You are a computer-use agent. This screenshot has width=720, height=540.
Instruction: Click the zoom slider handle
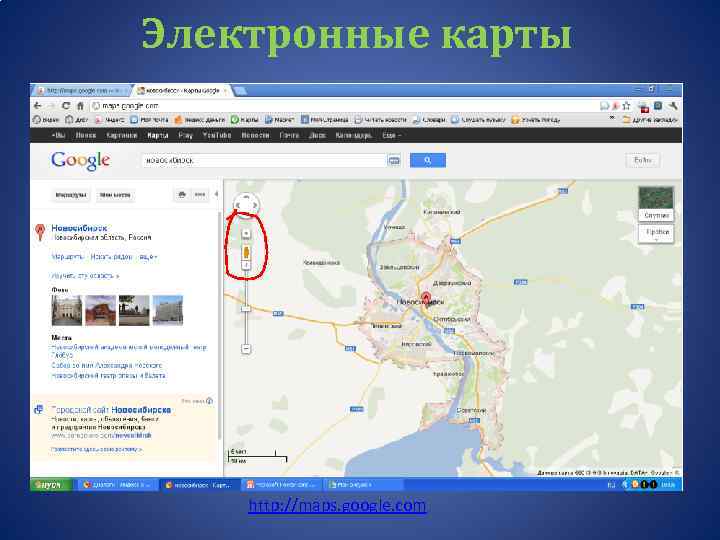tap(246, 309)
